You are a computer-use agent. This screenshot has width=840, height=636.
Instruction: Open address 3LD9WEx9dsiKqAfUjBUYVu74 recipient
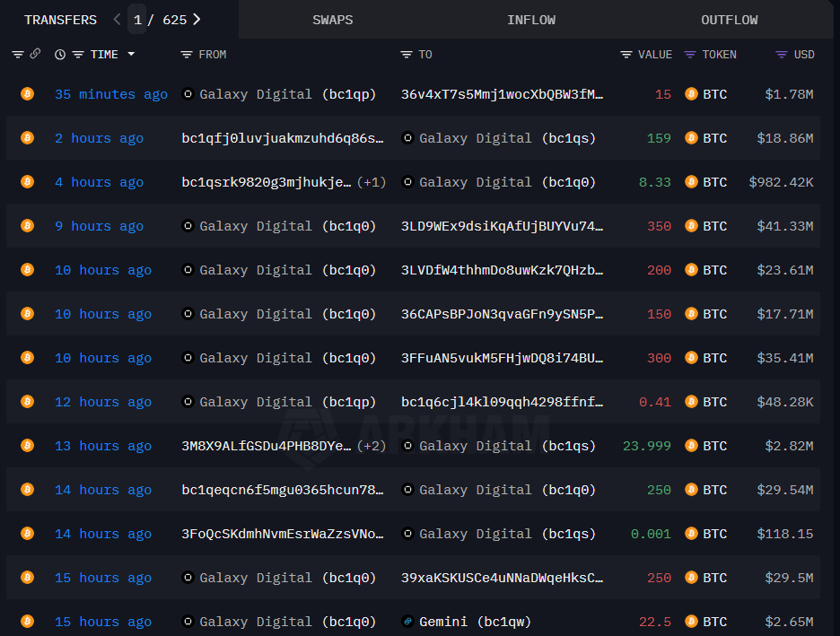coord(502,226)
